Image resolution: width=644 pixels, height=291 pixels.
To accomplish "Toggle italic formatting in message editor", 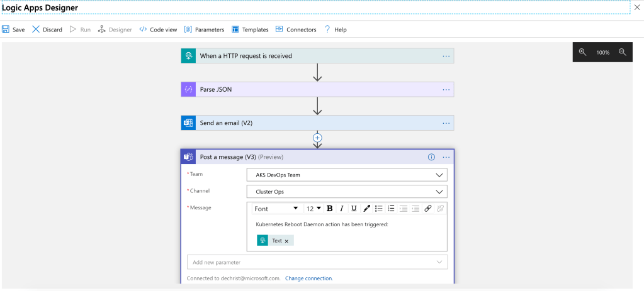I will [x=341, y=209].
